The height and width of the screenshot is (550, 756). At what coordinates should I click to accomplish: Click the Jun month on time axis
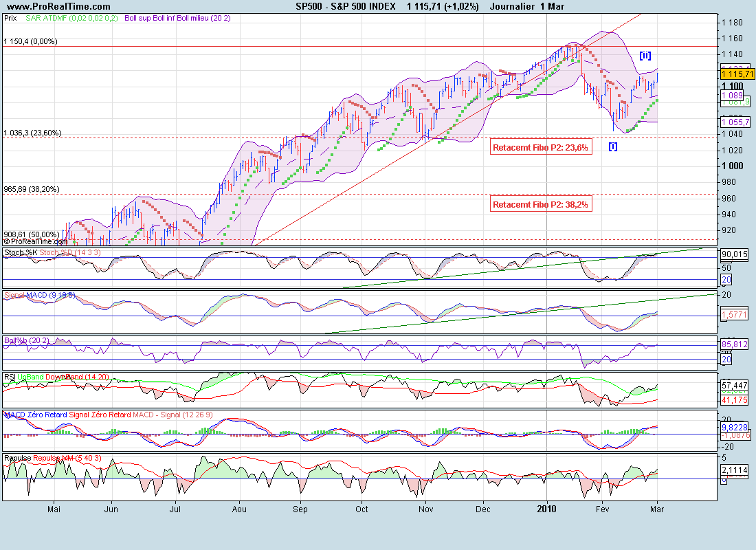tap(111, 509)
